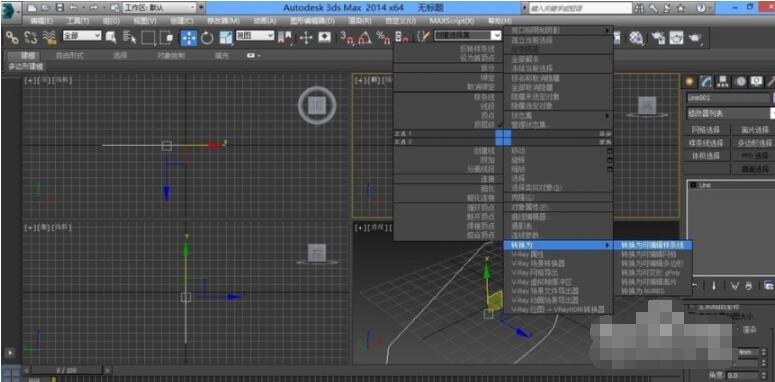
Task: Toggle the angle snap button
Action: pos(365,38)
